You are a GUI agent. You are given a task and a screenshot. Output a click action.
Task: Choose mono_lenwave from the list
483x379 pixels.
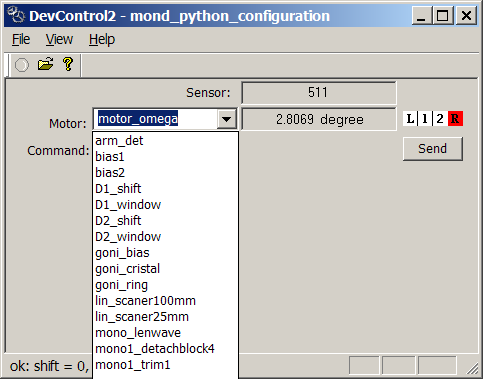click(165, 333)
